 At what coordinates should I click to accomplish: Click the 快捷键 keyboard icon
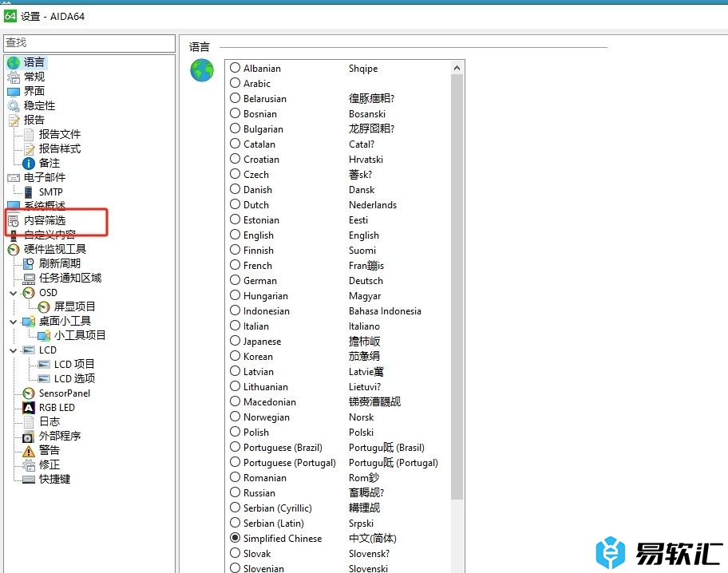click(29, 479)
